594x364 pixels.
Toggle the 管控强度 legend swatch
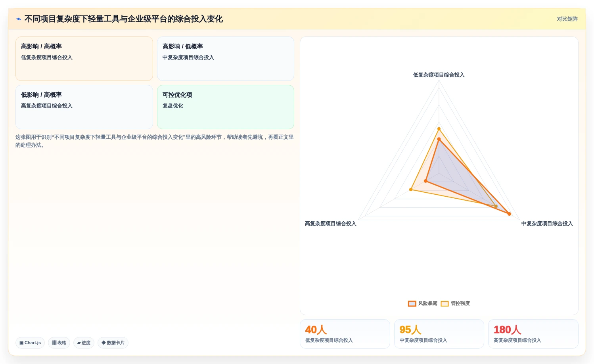pyautogui.click(x=445, y=304)
